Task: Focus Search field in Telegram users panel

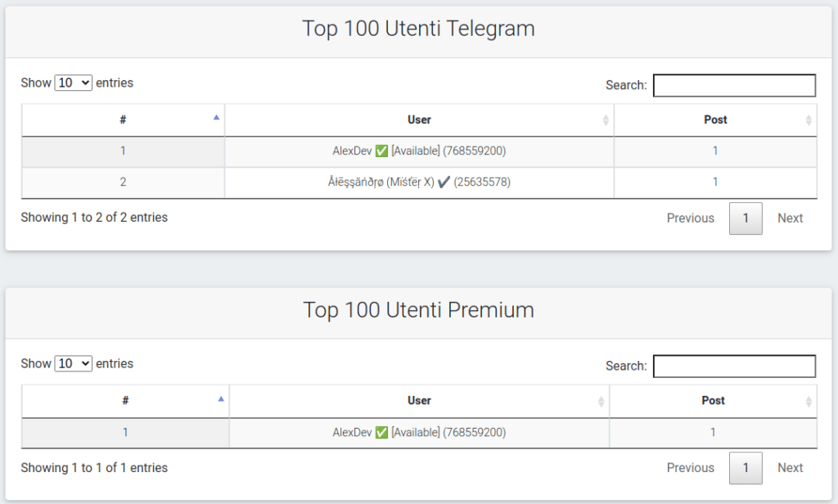Action: (x=734, y=85)
